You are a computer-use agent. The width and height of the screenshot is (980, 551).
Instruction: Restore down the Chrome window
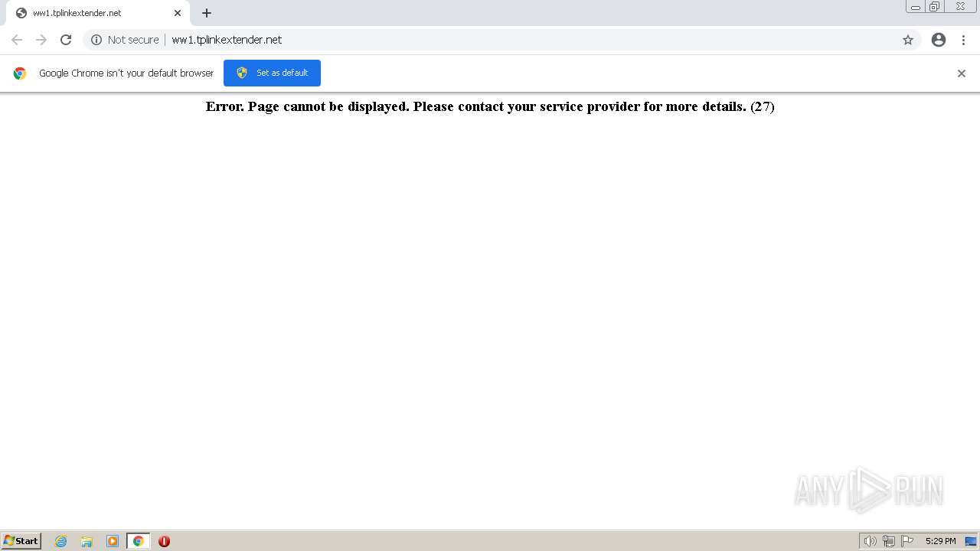pos(935,6)
